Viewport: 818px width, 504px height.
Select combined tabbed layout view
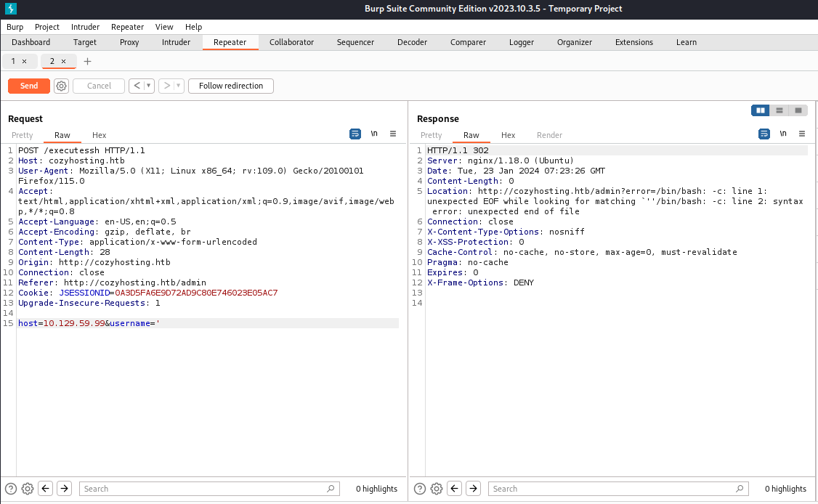coord(798,110)
